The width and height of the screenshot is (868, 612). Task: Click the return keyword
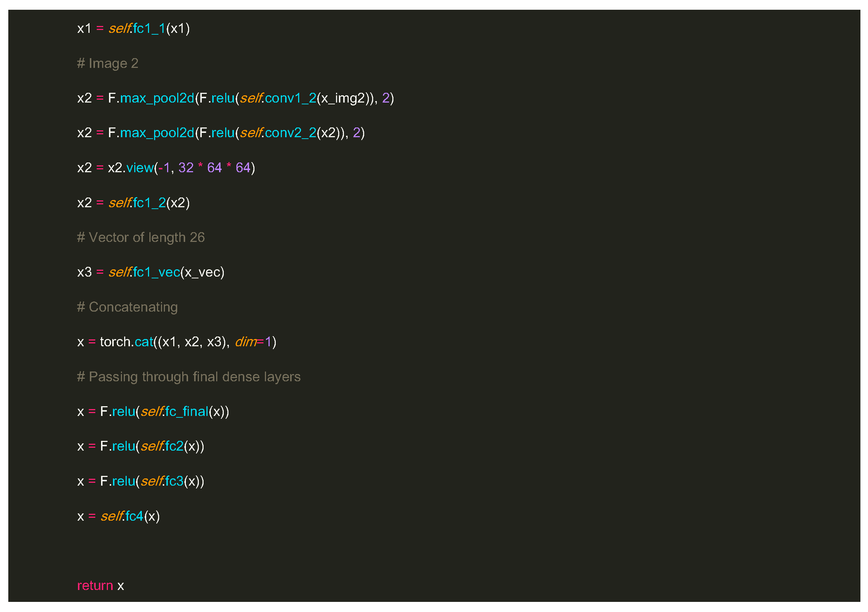pos(95,586)
